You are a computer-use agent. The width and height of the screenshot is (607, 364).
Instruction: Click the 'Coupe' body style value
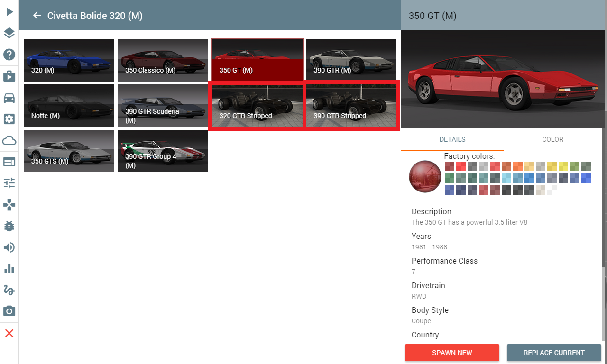point(421,321)
